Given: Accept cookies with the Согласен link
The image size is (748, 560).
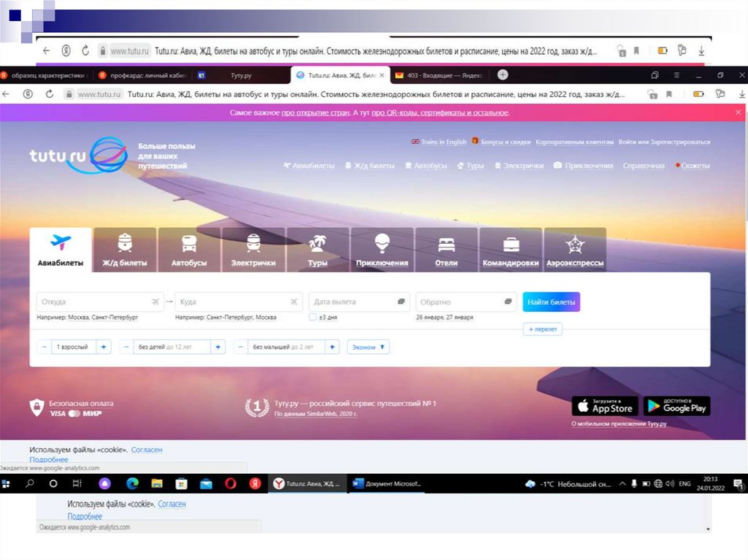Looking at the screenshot, I should 146,449.
